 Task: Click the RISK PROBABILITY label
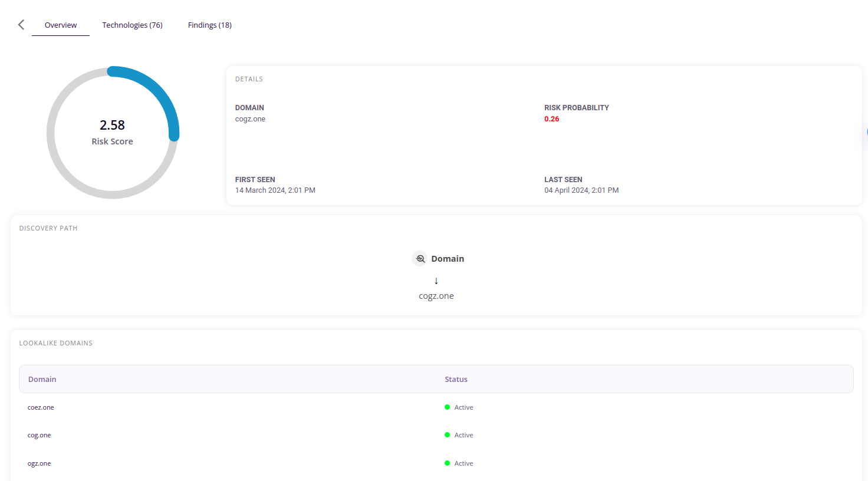pos(577,108)
